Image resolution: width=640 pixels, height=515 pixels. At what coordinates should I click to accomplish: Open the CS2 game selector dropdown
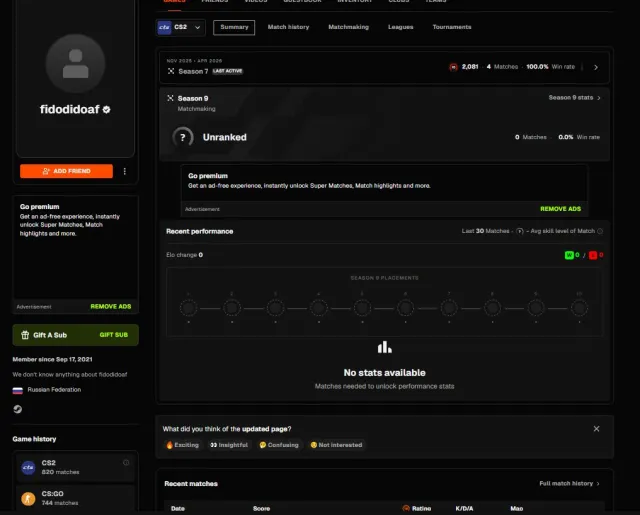(x=181, y=27)
